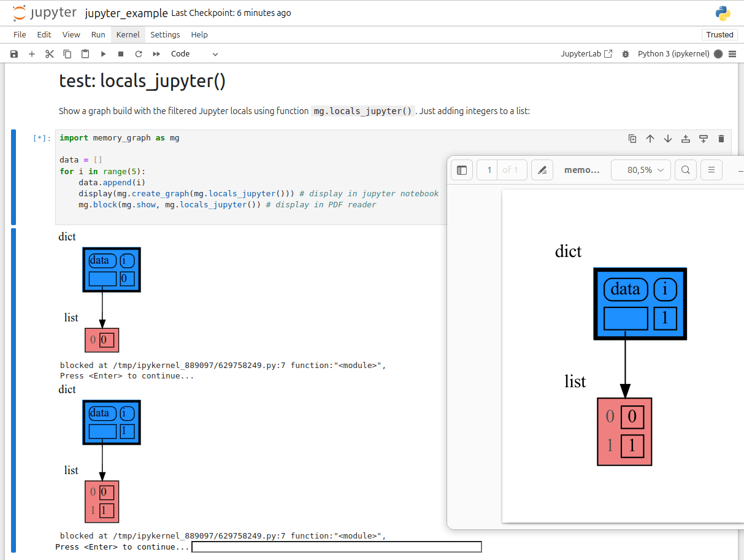This screenshot has height=560, width=744.
Task: Restart kernel and run all cells
Action: pyautogui.click(x=156, y=54)
